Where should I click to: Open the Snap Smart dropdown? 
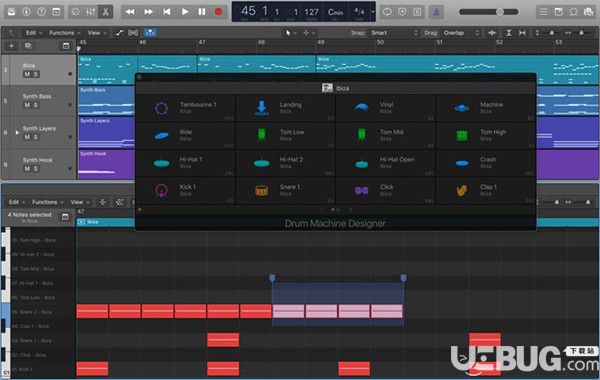pyautogui.click(x=395, y=33)
